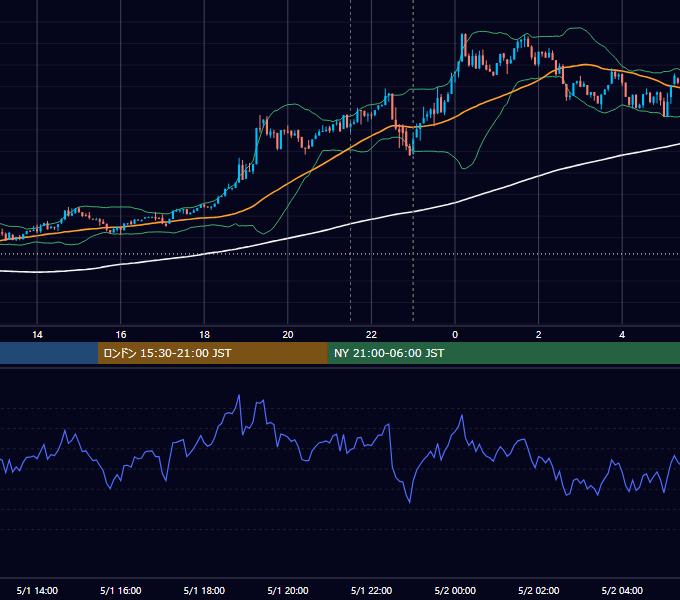Click the 5/1 22:00 time label
680x600 pixels.
click(371, 590)
